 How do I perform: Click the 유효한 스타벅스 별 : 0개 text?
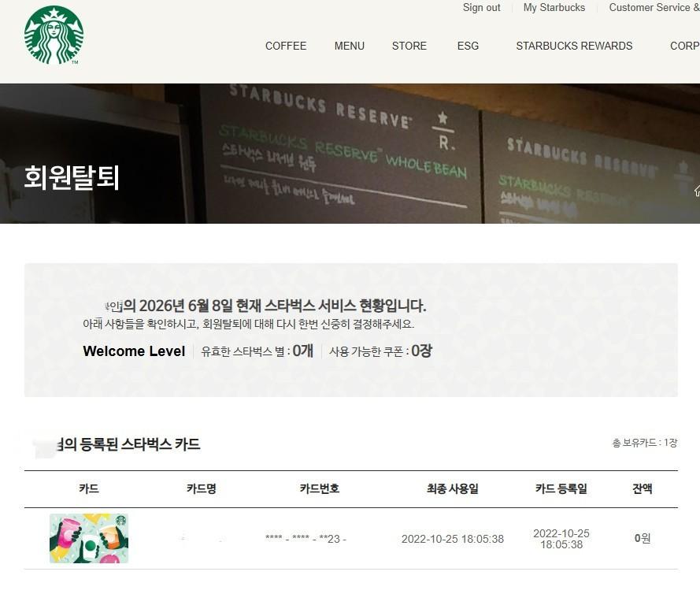[257, 351]
